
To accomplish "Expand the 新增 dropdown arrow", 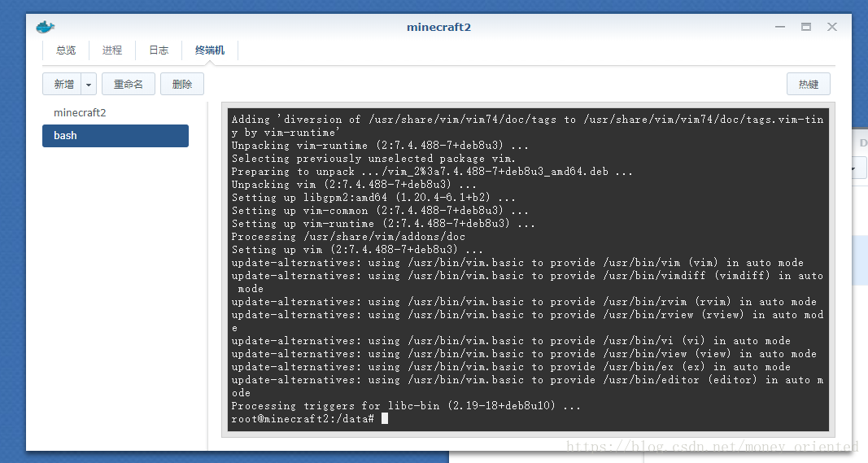I will point(89,85).
